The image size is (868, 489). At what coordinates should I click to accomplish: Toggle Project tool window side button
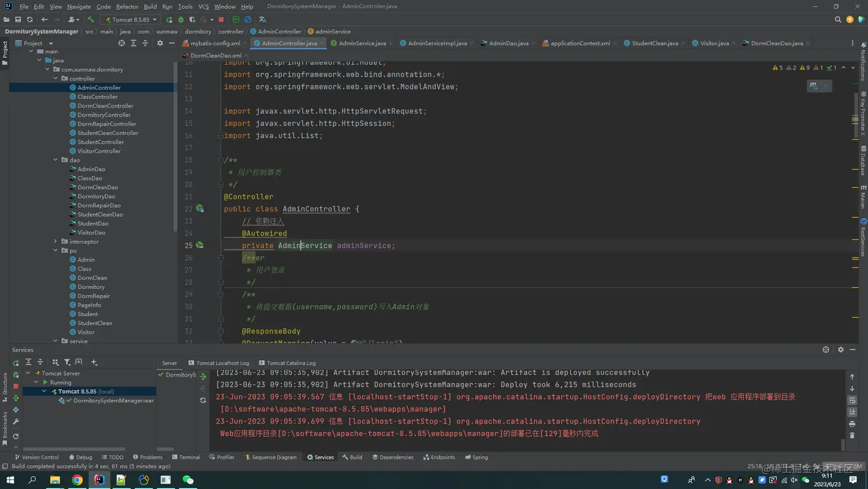click(x=5, y=53)
